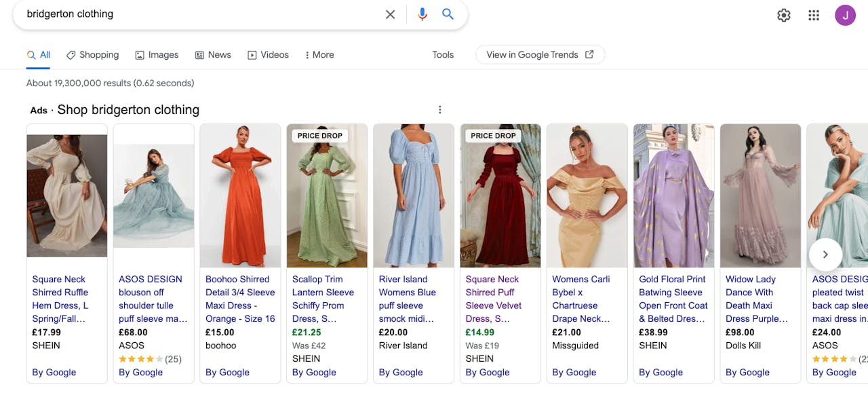Submit search with the magnifying glass icon

(448, 14)
